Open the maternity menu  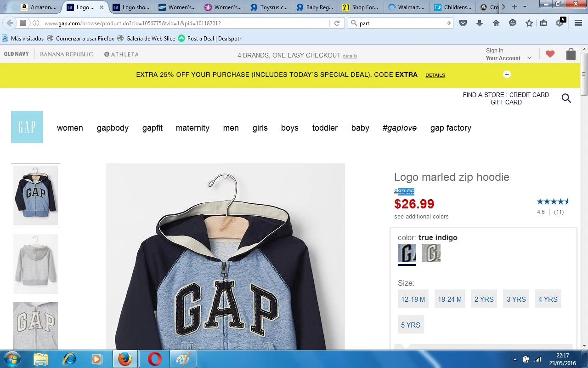point(192,128)
